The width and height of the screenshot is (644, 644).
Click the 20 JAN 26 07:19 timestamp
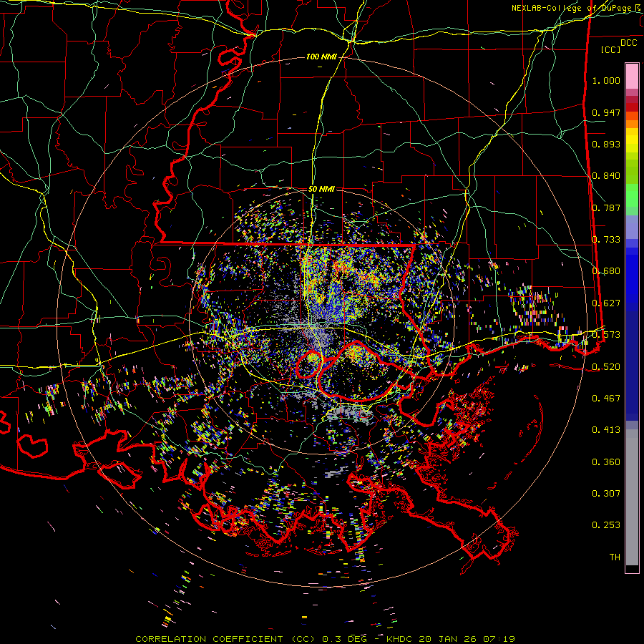(467, 639)
